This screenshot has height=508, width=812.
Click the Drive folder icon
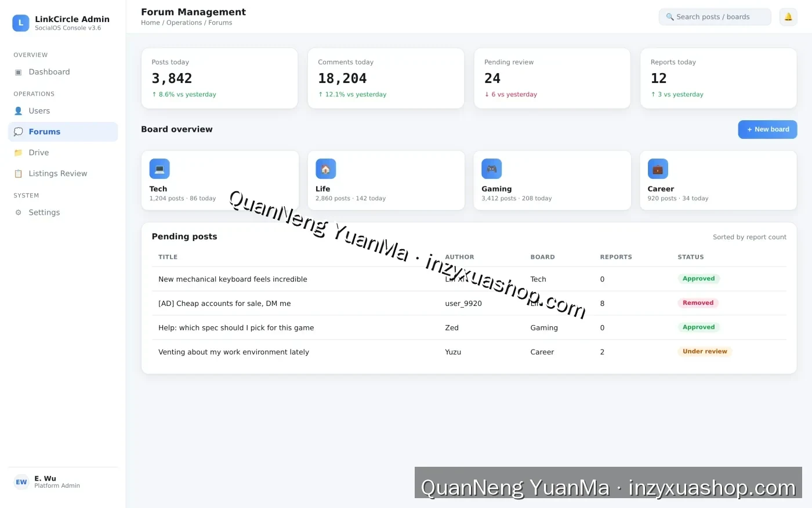(x=18, y=153)
